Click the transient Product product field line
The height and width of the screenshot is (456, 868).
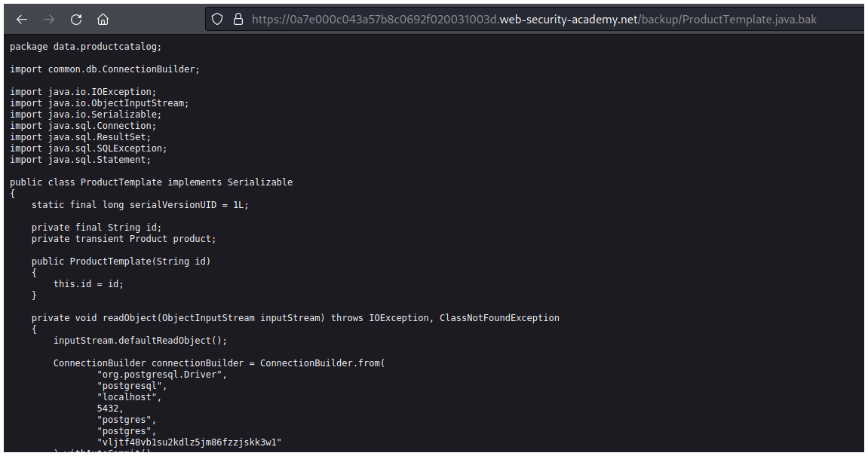coord(124,239)
